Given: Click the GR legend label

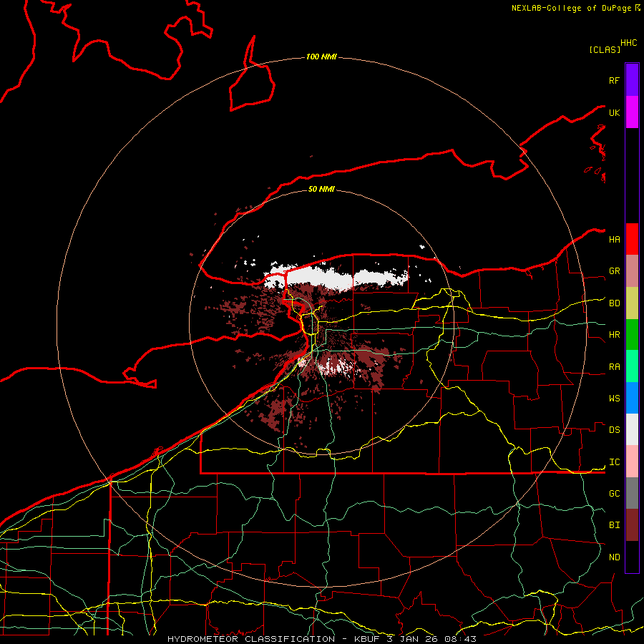Looking at the screenshot, I should click(x=614, y=271).
